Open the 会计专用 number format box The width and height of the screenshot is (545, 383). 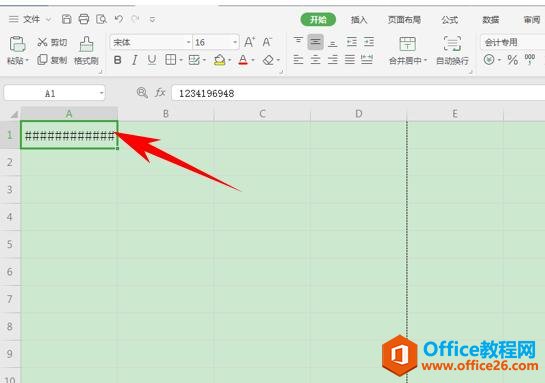click(513, 42)
